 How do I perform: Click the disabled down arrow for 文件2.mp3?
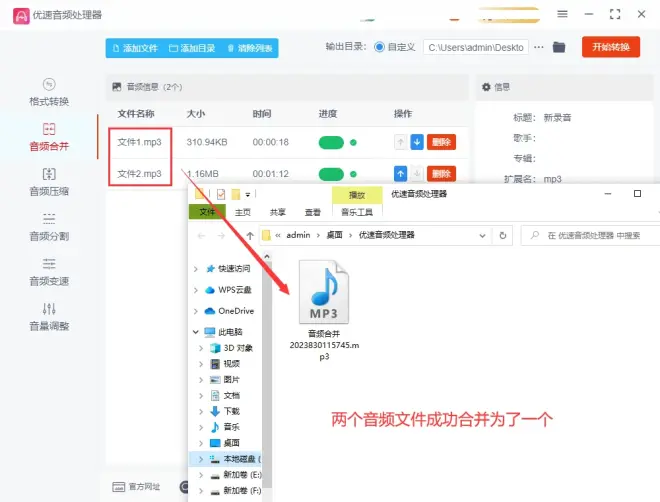coord(417,173)
